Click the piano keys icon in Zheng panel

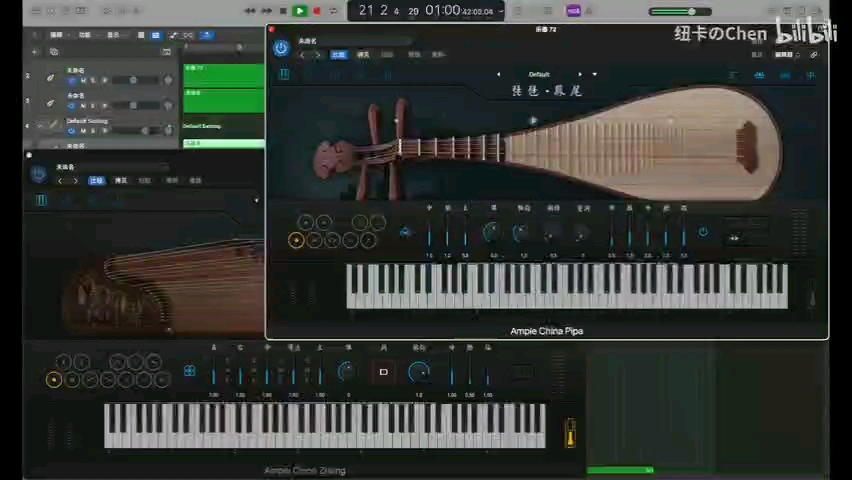click(41, 201)
